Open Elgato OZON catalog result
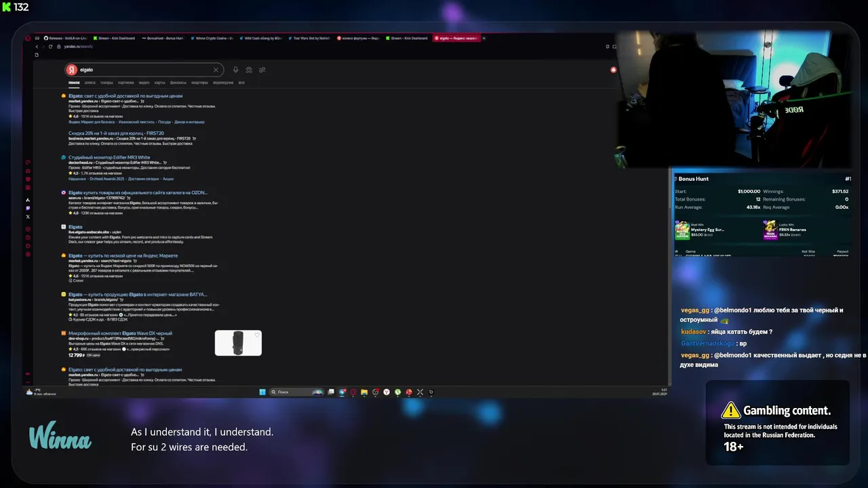 [138, 192]
